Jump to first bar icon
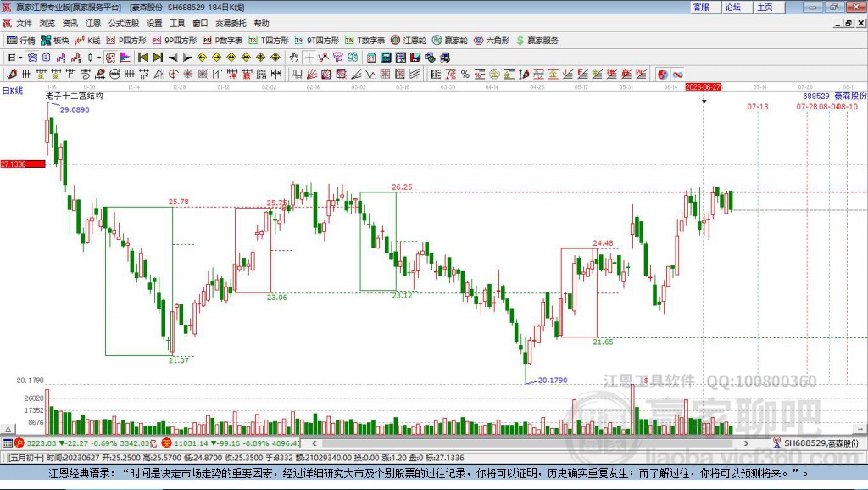868x490 pixels. click(x=142, y=58)
